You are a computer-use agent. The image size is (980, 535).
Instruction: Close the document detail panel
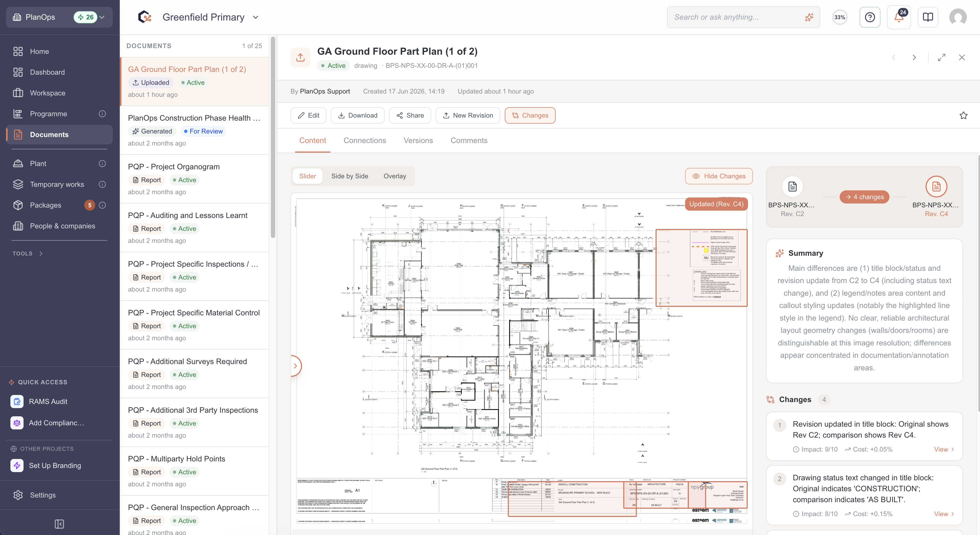pyautogui.click(x=962, y=57)
